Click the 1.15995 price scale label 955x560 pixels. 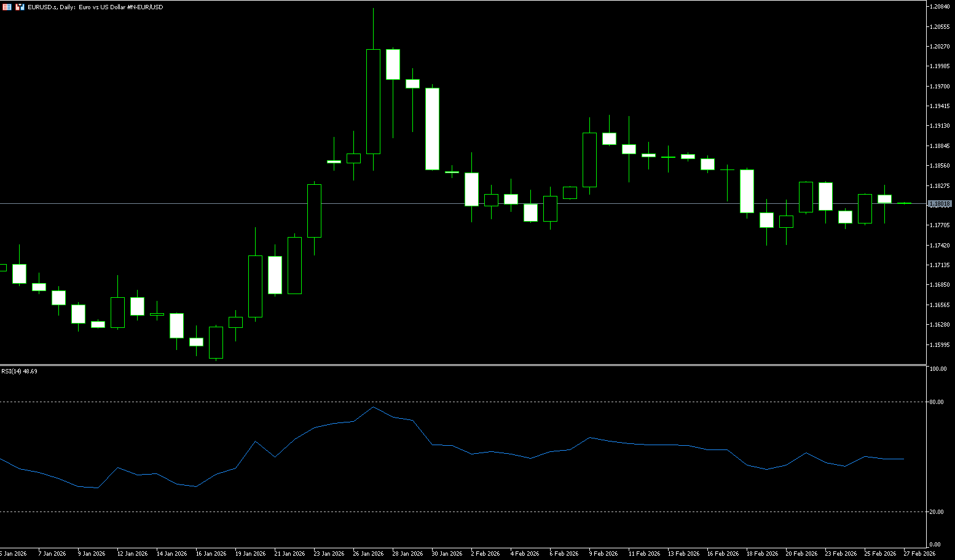[x=940, y=344]
